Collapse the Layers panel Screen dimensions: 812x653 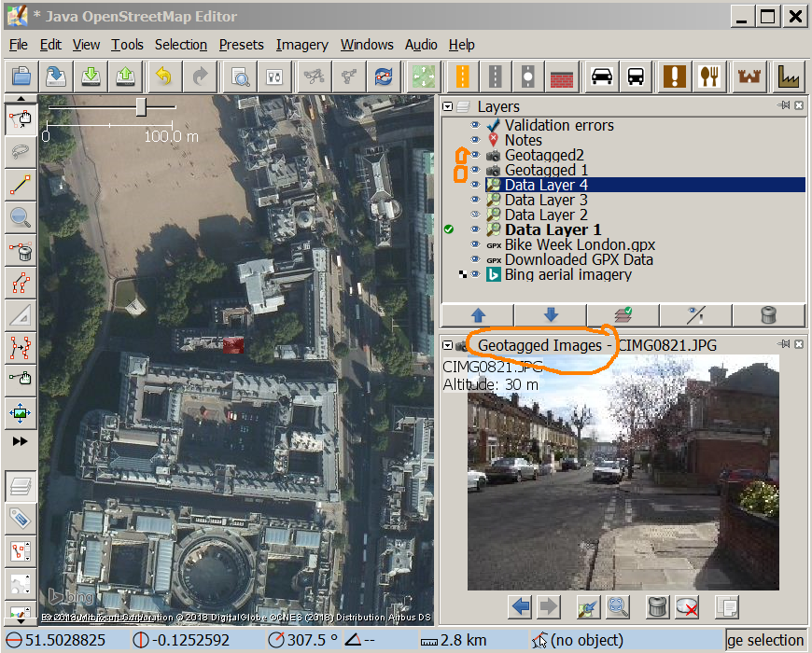448,106
